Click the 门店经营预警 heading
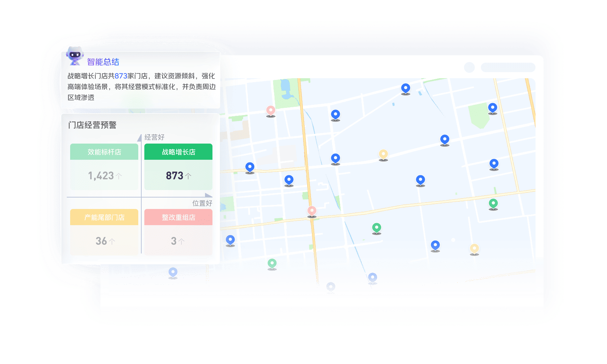 92,125
